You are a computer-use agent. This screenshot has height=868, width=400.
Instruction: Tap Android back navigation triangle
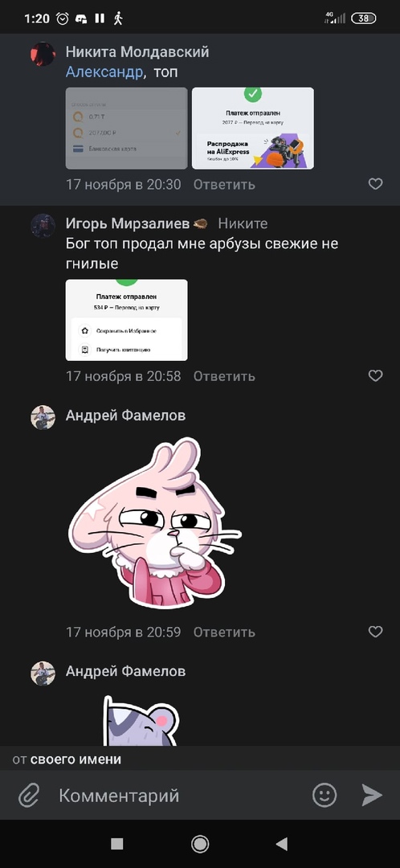coord(282,844)
